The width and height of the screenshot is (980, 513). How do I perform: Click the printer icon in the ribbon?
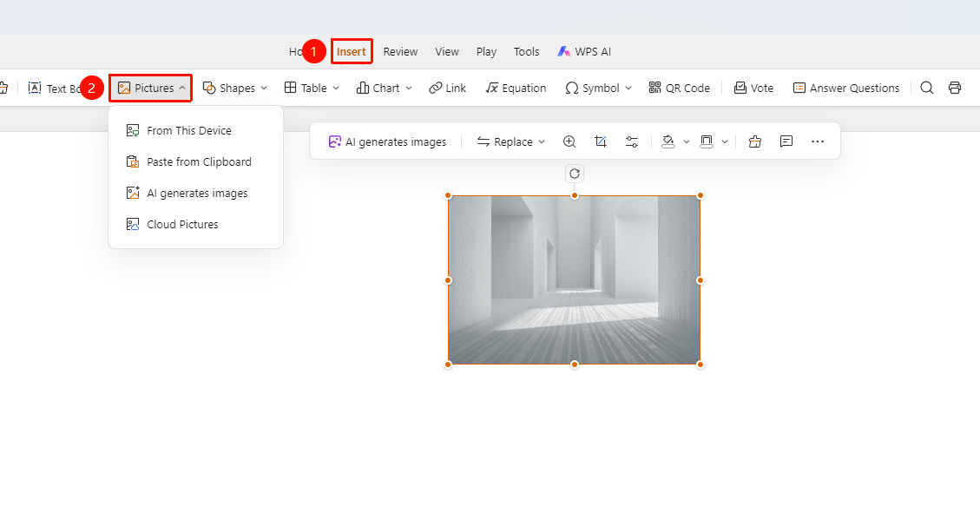[954, 88]
